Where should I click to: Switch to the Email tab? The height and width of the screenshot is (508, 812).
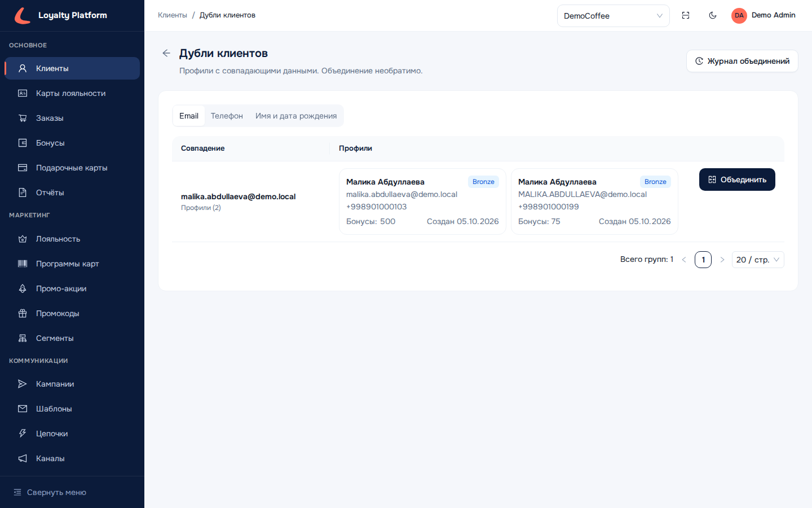[189, 116]
